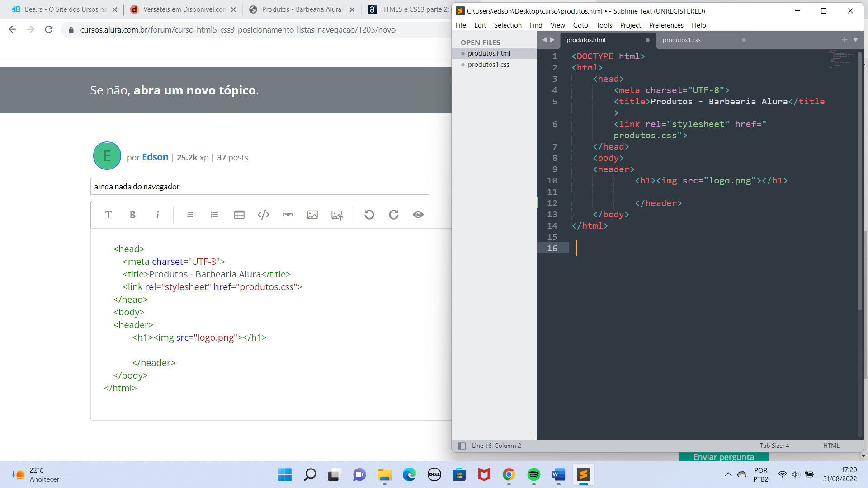Open Microsoft Edge from taskbar
Screen dimensions: 868x488
tap(410, 475)
